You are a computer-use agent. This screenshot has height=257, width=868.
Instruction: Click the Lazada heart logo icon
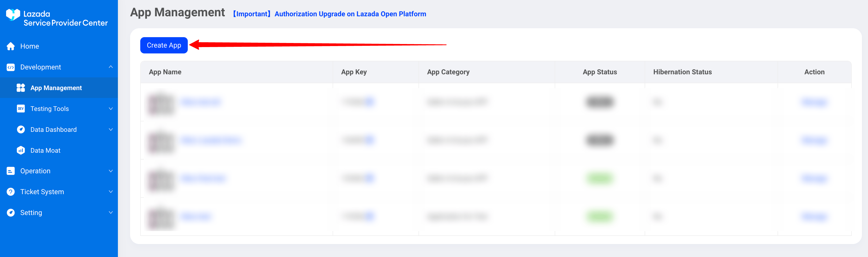13,15
